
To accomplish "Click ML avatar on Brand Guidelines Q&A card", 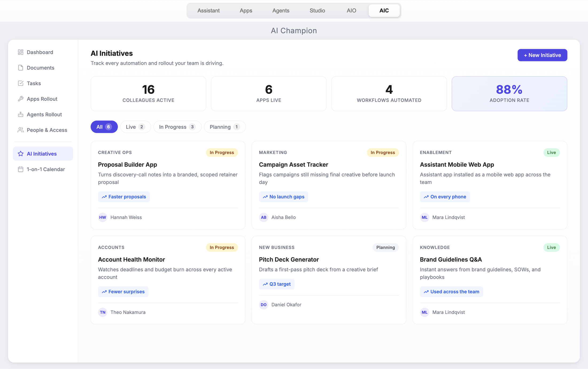I will (424, 312).
